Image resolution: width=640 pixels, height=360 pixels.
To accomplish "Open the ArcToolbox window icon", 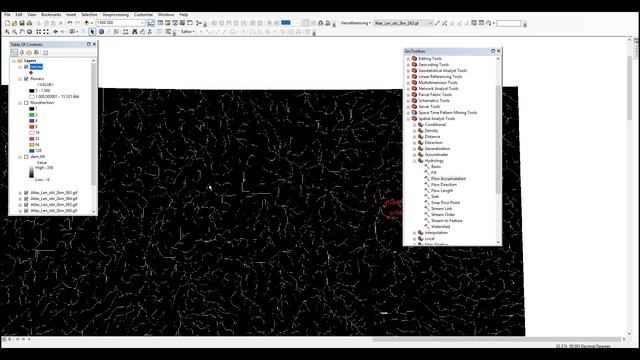I will [182, 23].
